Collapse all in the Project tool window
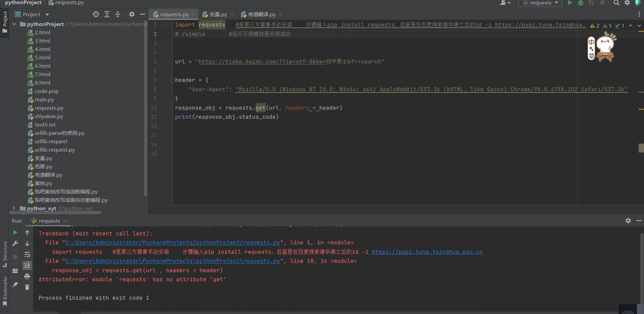This screenshot has width=644, height=314. 118,14
